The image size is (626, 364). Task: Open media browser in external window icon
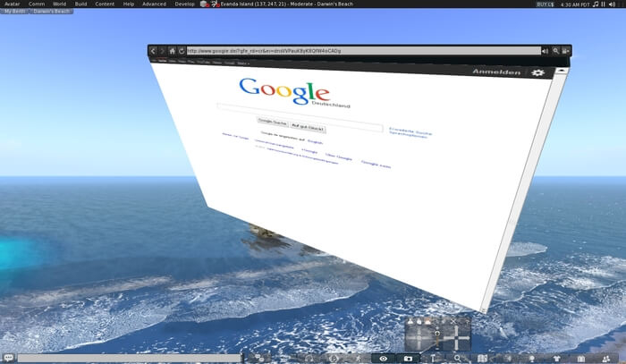[x=566, y=51]
